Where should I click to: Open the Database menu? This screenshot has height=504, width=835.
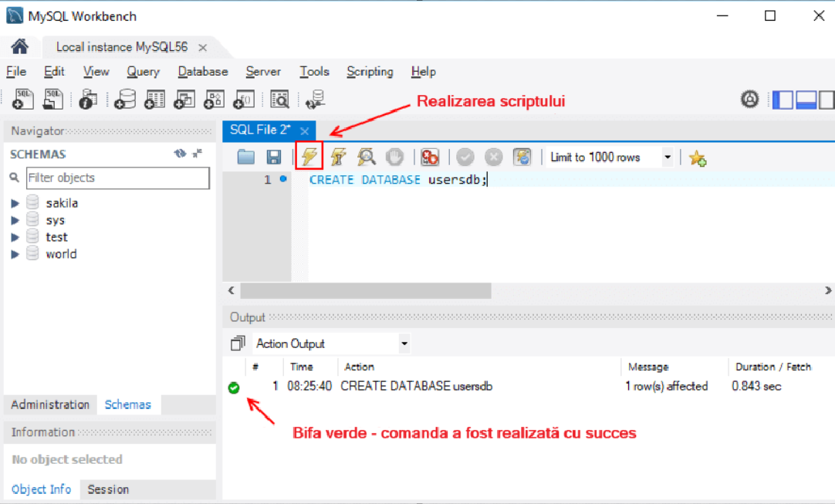tap(203, 71)
